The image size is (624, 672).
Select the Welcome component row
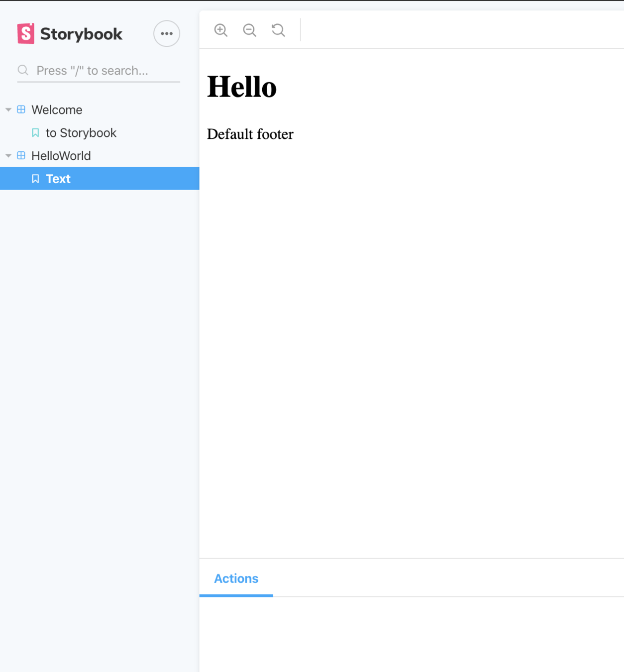click(100, 110)
